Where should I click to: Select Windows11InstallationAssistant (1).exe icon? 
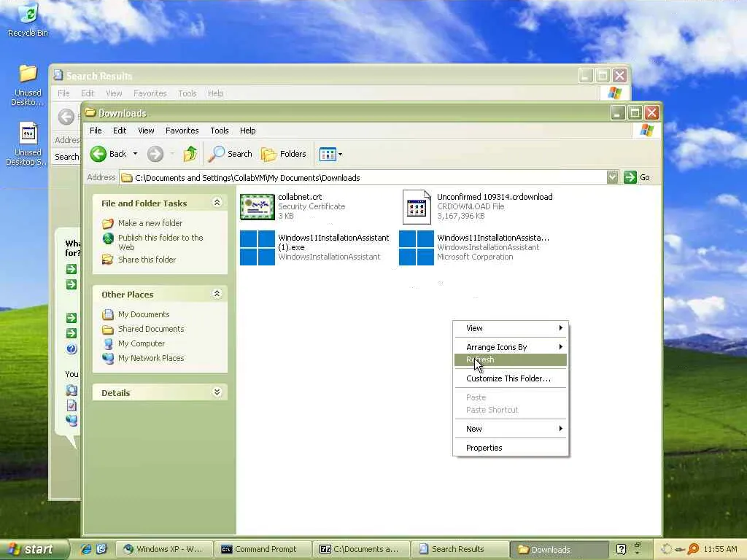258,248
